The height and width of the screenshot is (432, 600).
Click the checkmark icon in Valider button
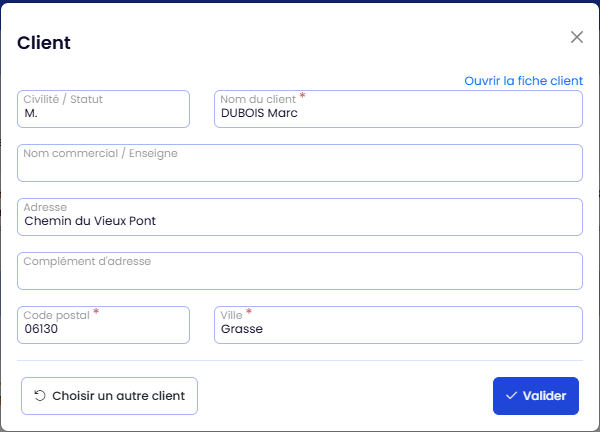point(511,396)
